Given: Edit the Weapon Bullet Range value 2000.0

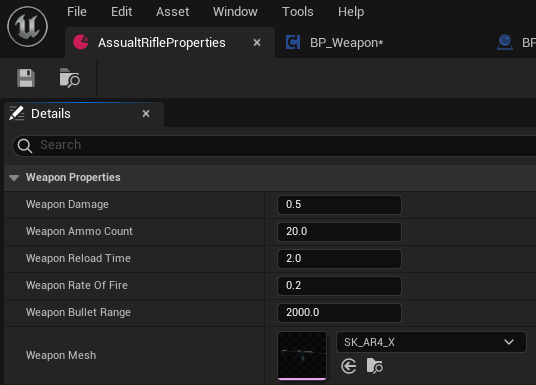Looking at the screenshot, I should point(339,313).
